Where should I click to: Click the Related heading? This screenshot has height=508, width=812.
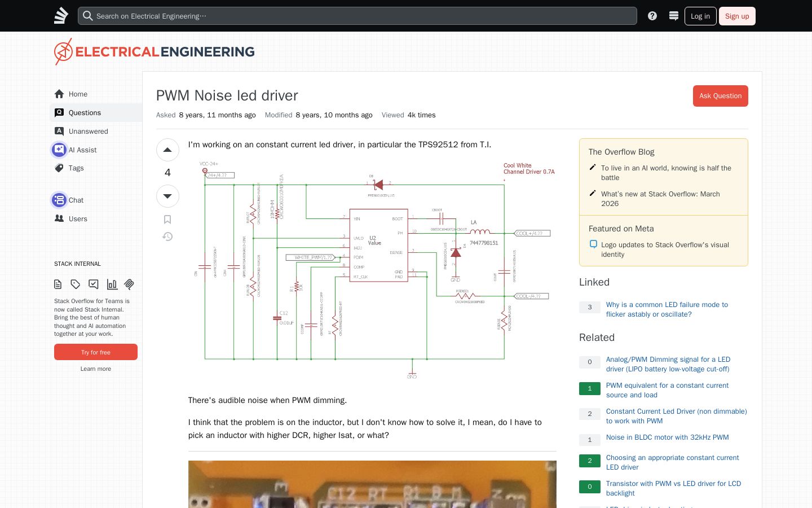(597, 338)
